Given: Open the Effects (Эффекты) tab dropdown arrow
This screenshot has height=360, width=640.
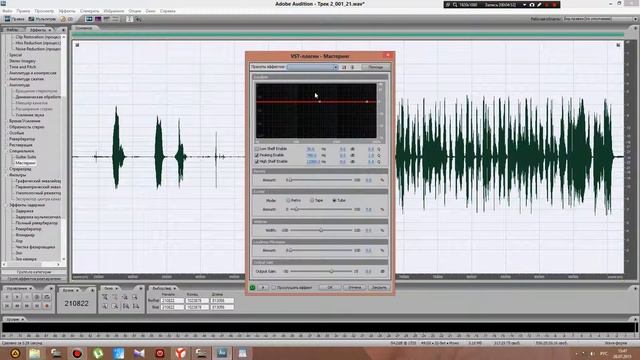Looking at the screenshot, I should click(x=50, y=30).
